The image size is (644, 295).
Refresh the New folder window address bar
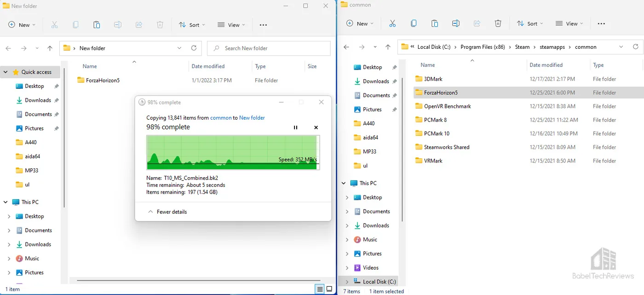pyautogui.click(x=194, y=48)
